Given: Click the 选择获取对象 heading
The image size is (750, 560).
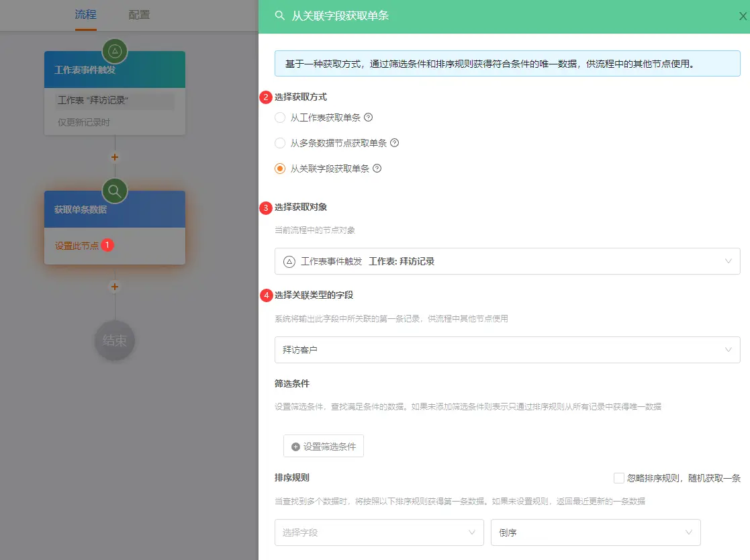Looking at the screenshot, I should pos(300,207).
